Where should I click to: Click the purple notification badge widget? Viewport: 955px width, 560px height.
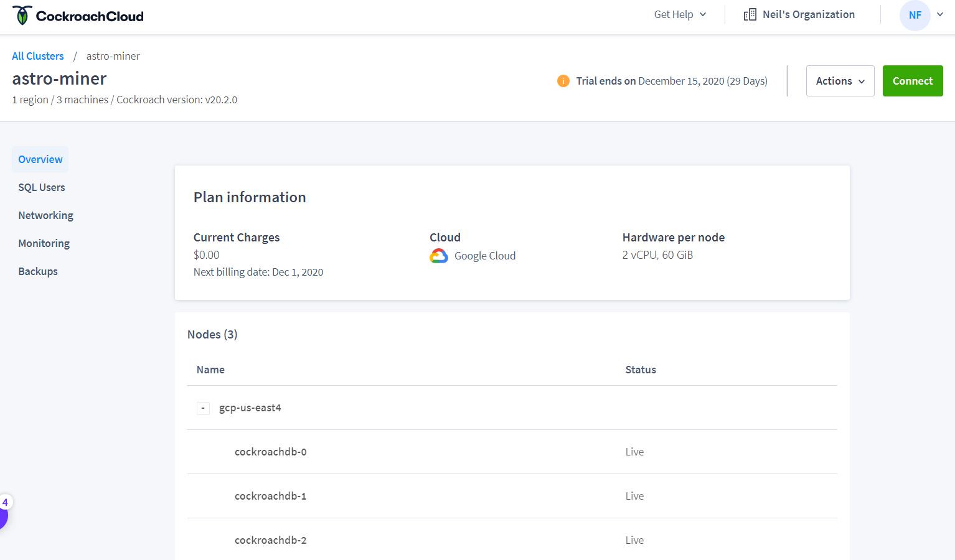tap(3, 511)
